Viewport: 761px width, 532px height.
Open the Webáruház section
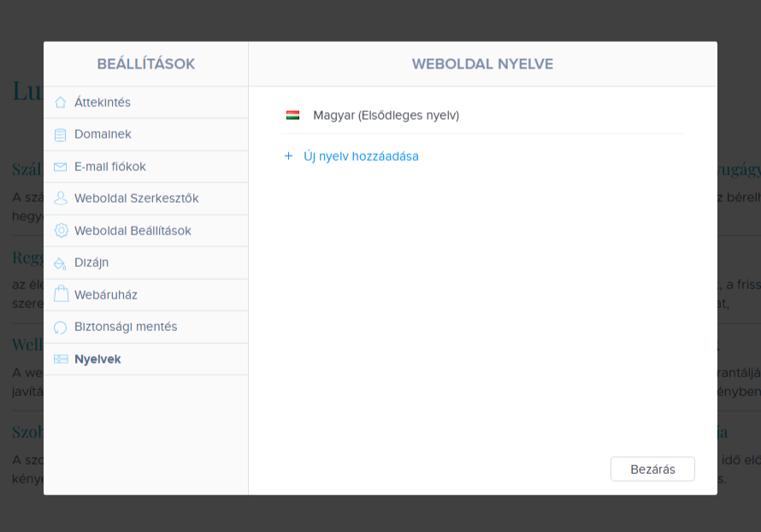click(x=146, y=294)
